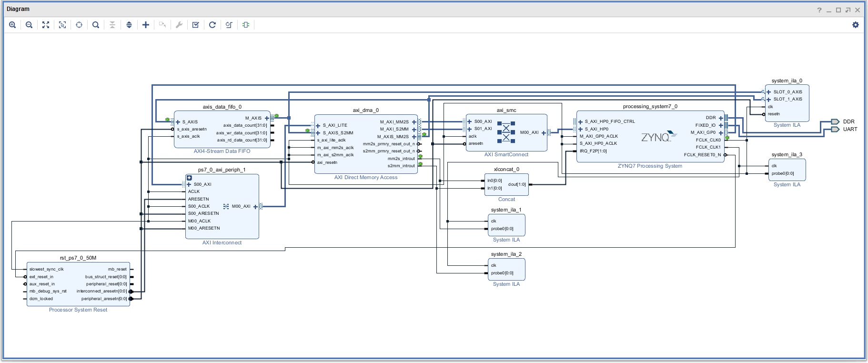Expand the ps7_0_axi_periph_1 block hierarchy
The height and width of the screenshot is (363, 868).
tap(189, 178)
